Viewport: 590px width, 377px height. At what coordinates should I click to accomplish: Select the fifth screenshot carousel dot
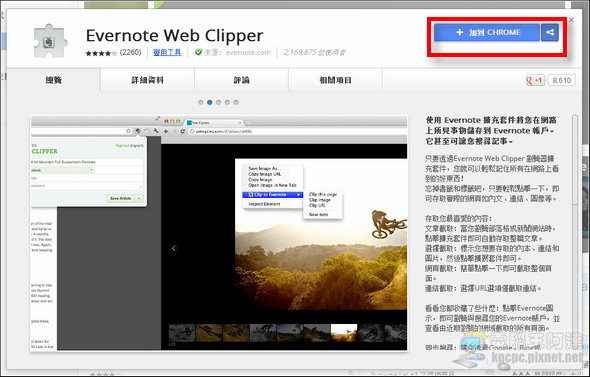(x=236, y=102)
